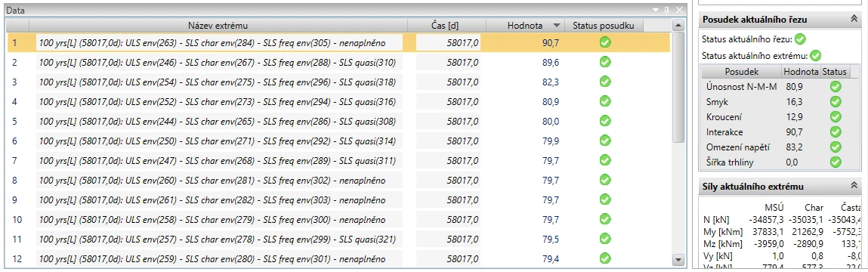The image size is (868, 272).
Task: Click green status icon in row 7
Action: coord(605,161)
